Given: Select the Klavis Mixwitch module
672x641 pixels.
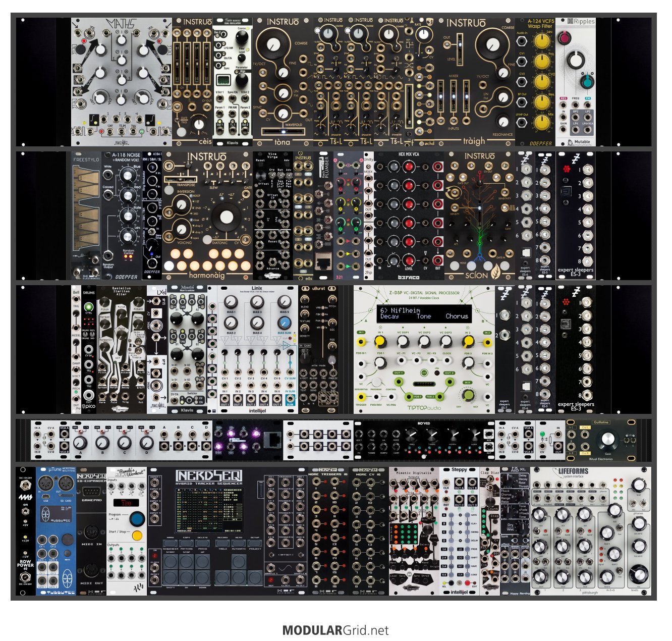Looking at the screenshot, I should point(187,349).
